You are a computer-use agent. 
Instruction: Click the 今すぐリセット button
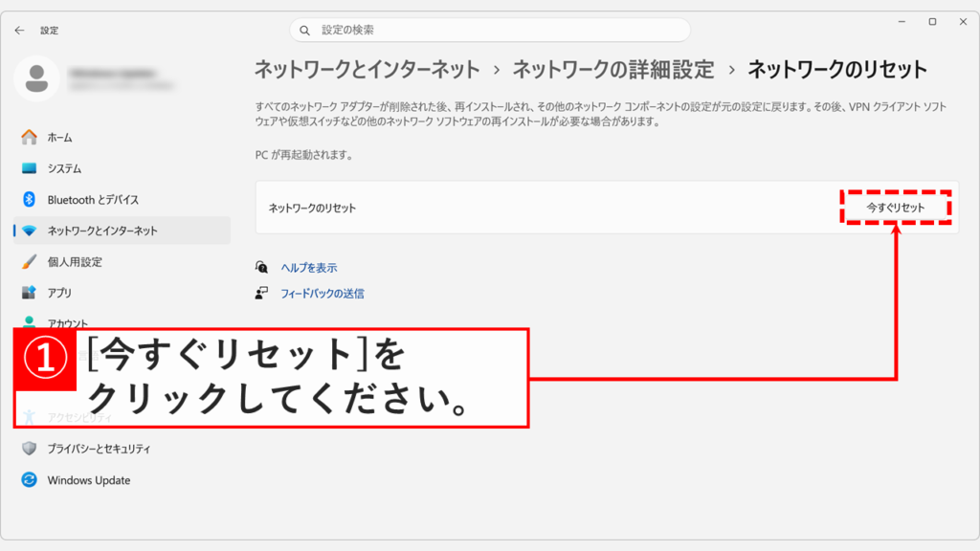[x=896, y=207]
